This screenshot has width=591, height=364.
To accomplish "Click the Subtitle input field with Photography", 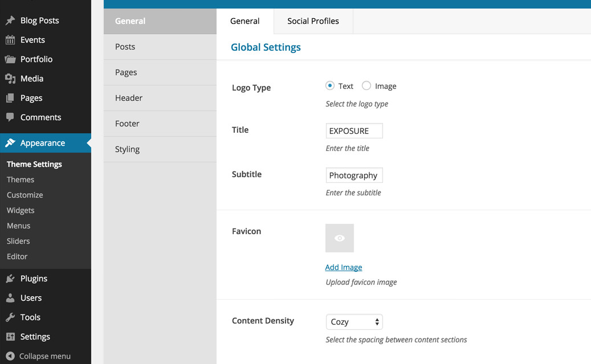I will coord(354,175).
